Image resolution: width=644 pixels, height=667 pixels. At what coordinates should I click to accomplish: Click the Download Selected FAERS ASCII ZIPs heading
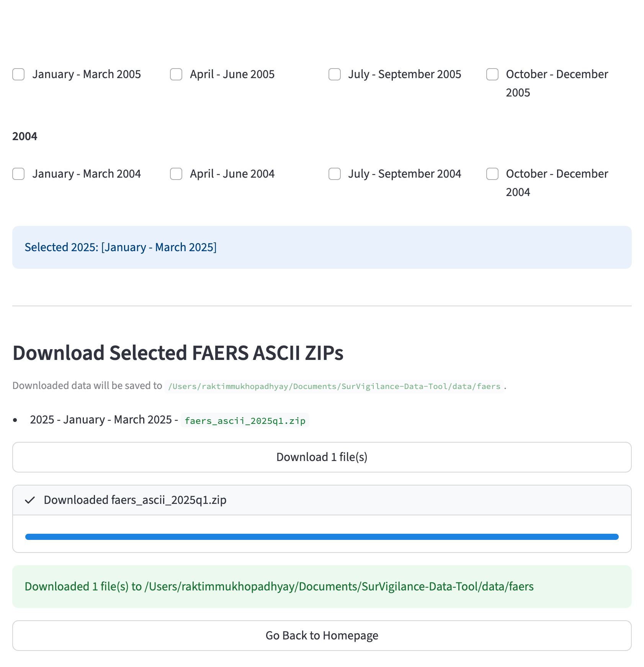click(178, 353)
